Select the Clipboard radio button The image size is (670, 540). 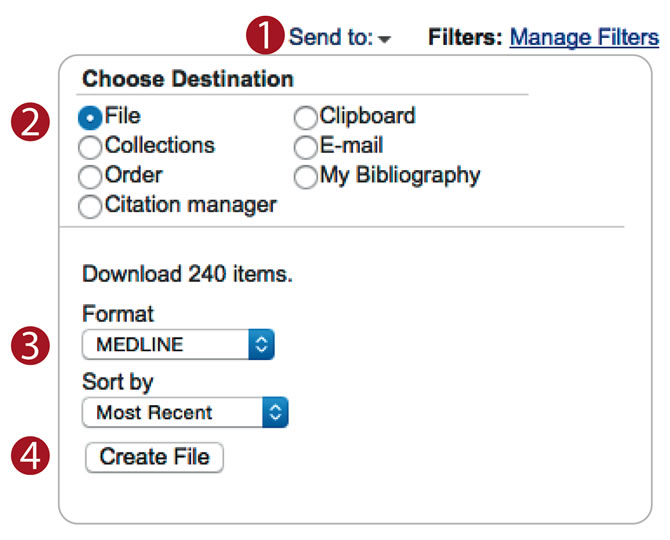click(x=306, y=118)
